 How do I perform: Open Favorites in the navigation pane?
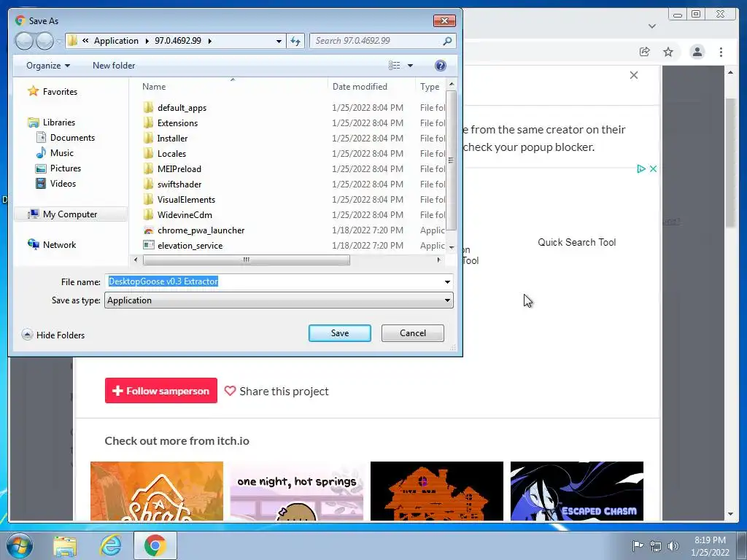[60, 92]
